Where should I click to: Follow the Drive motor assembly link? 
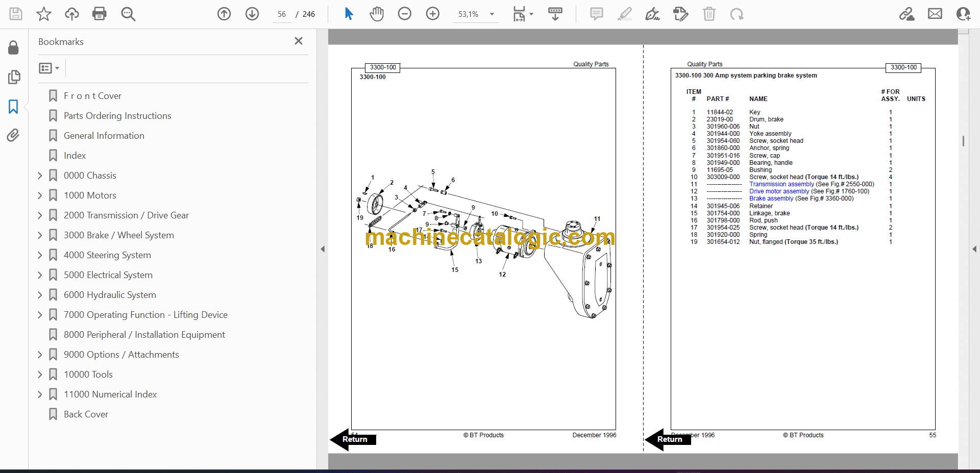click(x=779, y=191)
